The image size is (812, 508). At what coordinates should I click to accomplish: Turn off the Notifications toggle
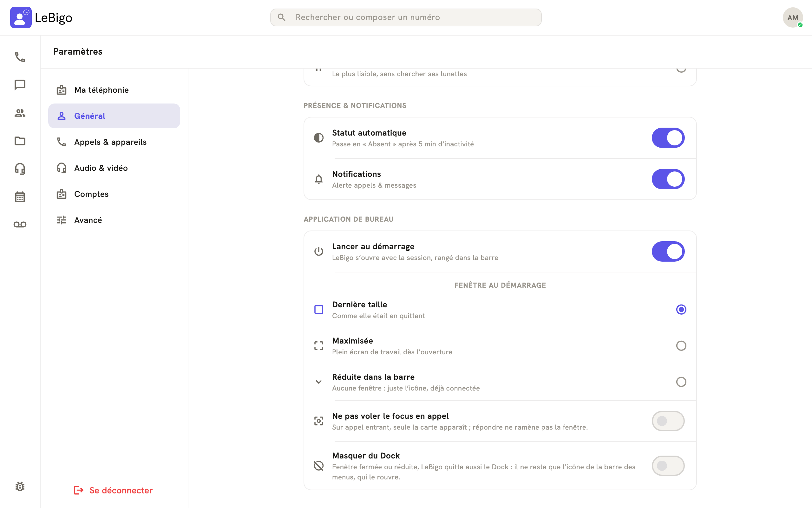[668, 179]
